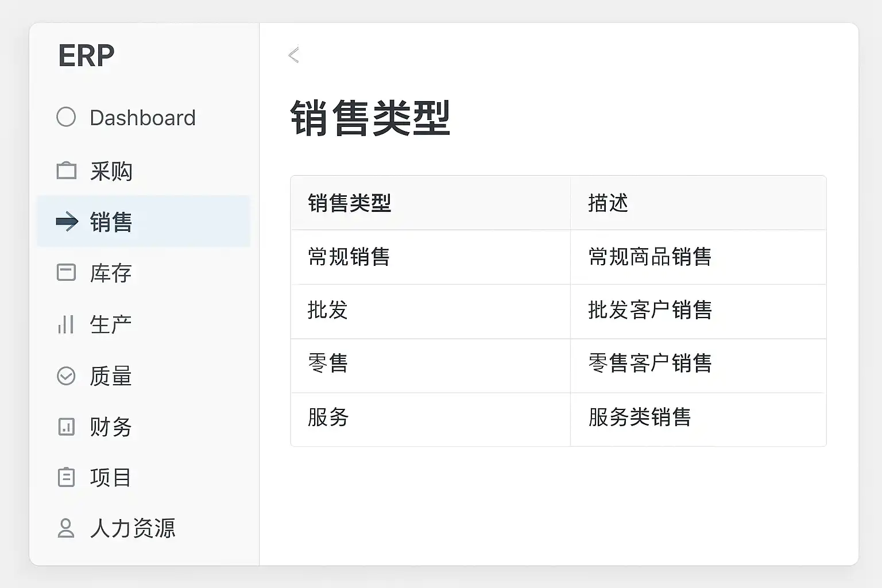882x588 pixels.
Task: Click the 人力资源 person icon
Action: point(66,528)
